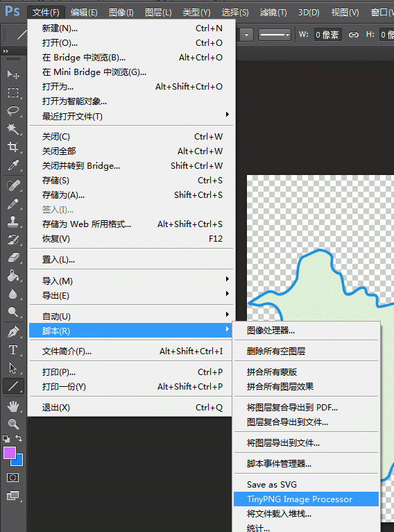Select the History Brush tool

[x=13, y=240]
